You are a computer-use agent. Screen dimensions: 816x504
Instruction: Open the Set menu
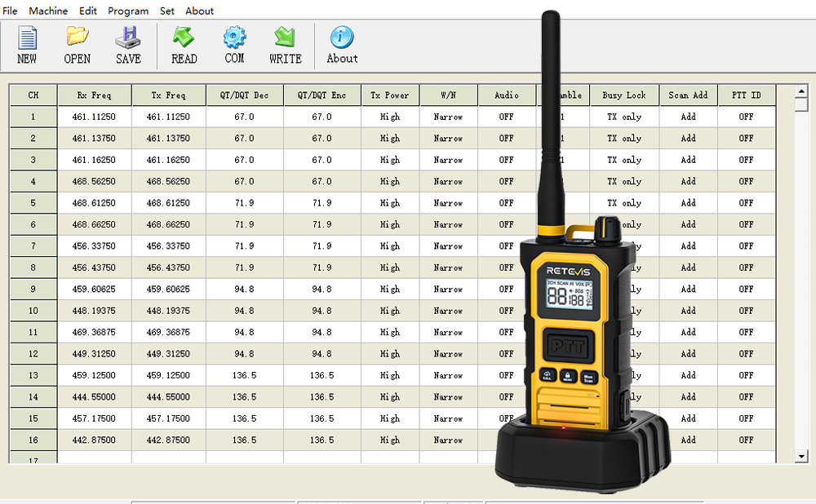pos(166,11)
